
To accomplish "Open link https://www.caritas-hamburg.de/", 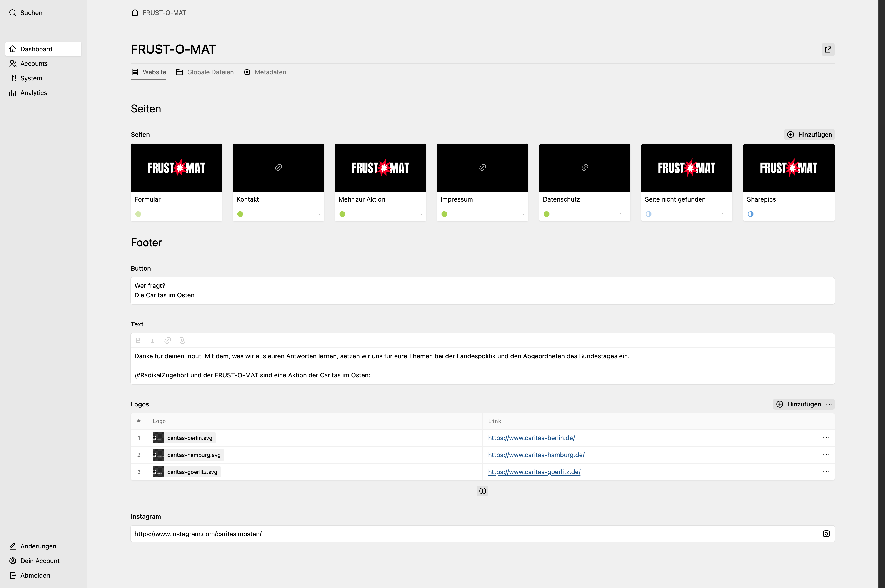I will coord(536,455).
